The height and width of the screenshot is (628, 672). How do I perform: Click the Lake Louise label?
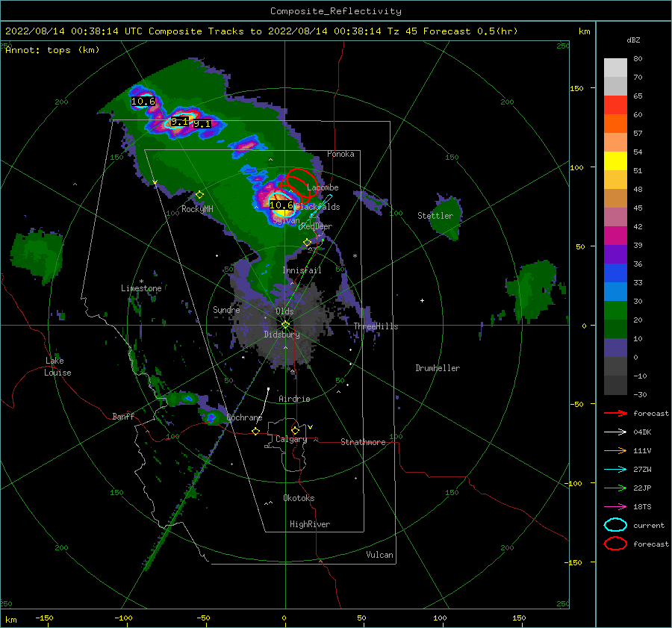tap(57, 367)
